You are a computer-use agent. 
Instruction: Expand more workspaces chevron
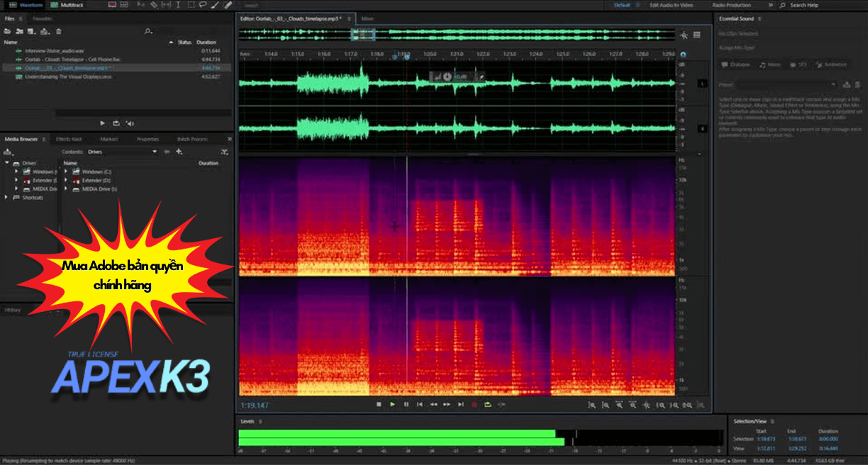point(771,5)
